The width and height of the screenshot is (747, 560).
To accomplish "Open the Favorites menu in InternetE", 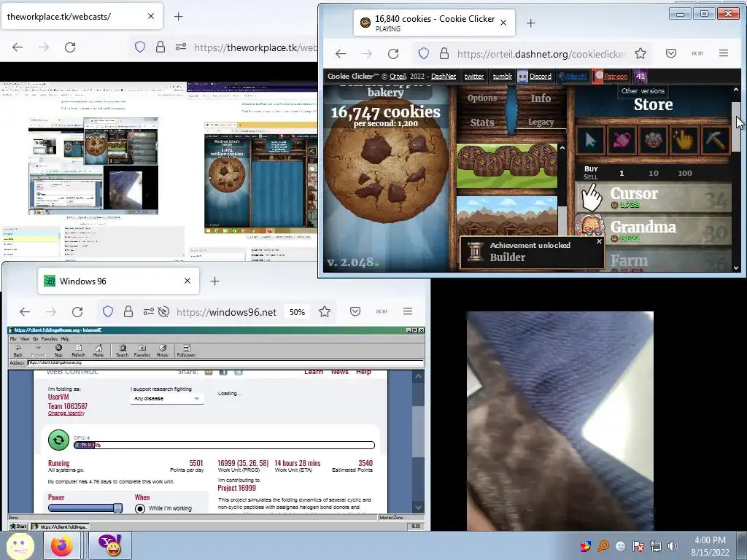I will tap(49, 339).
